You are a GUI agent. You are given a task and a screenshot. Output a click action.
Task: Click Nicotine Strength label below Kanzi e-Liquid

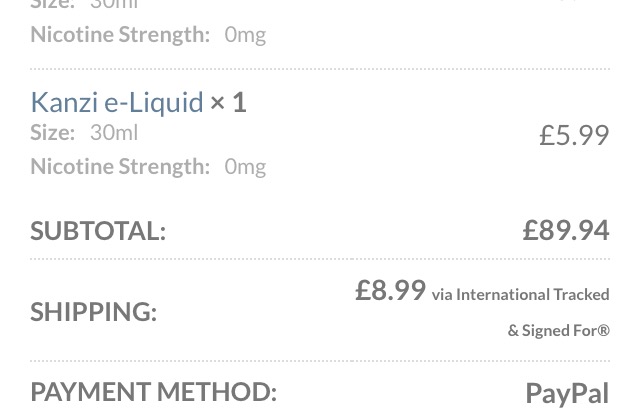pyautogui.click(x=120, y=166)
